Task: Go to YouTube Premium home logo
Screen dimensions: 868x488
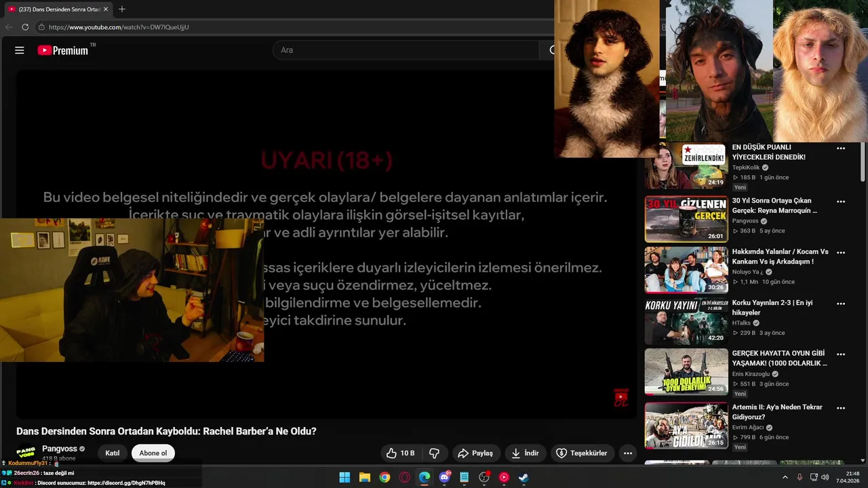Action: coord(63,50)
